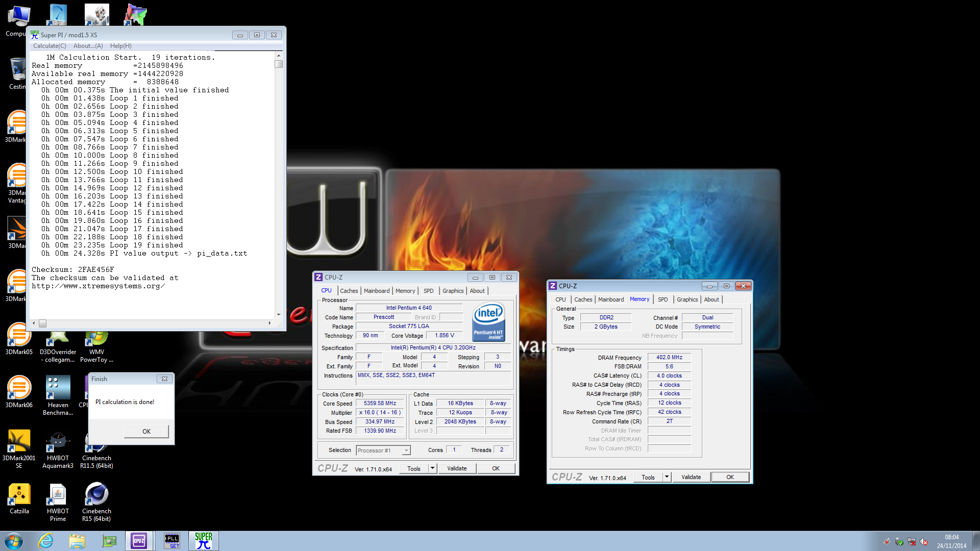980x551 pixels.
Task: Click Super PI scroll down arrow
Action: pos(279,315)
